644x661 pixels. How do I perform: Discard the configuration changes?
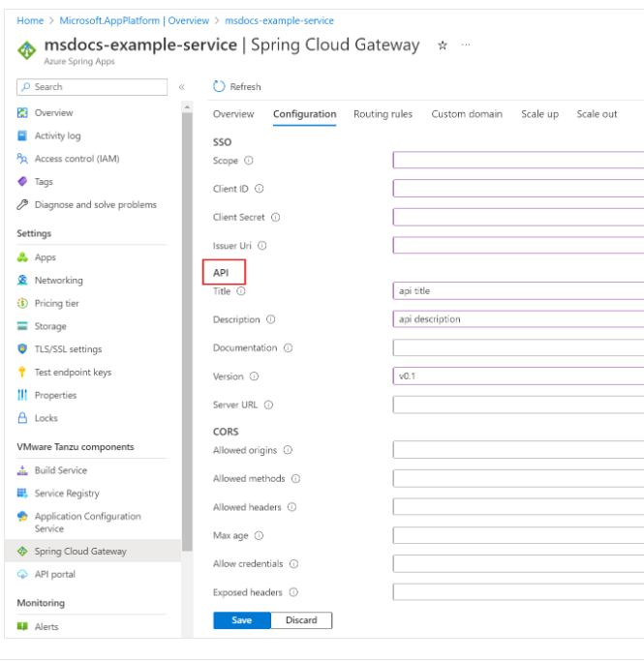click(x=301, y=620)
